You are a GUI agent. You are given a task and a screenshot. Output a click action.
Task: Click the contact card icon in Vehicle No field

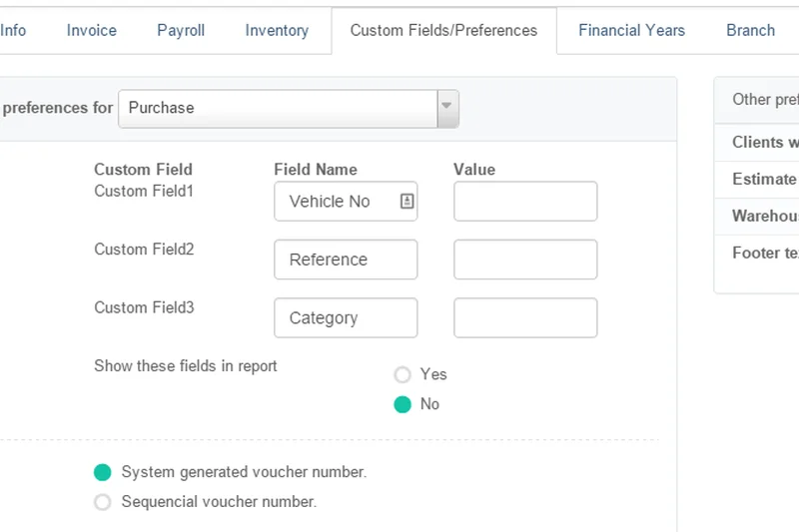[x=406, y=202]
